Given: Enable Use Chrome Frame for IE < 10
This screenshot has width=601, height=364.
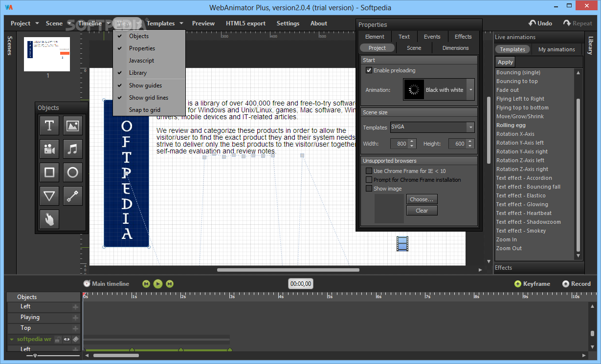Looking at the screenshot, I should point(369,171).
